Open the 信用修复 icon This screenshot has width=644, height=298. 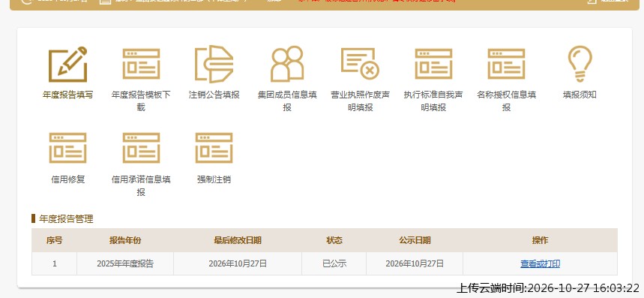(67, 148)
